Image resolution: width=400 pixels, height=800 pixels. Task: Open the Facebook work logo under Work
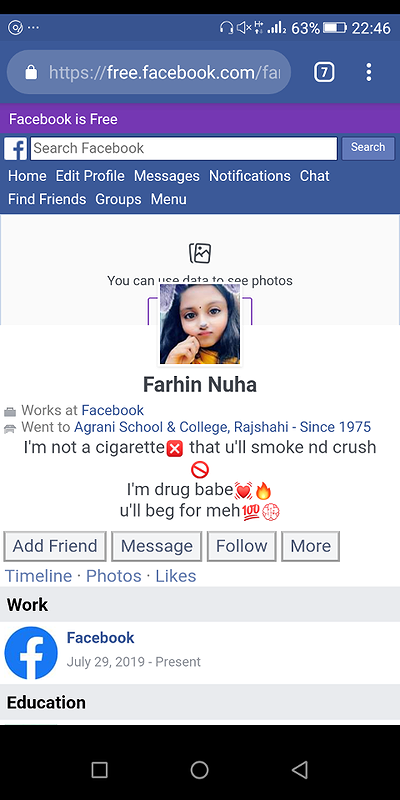[31, 653]
